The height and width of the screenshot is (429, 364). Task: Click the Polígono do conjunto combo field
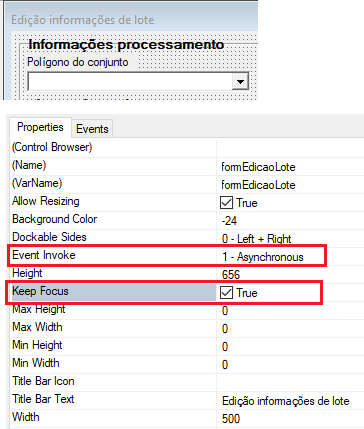pos(138,81)
